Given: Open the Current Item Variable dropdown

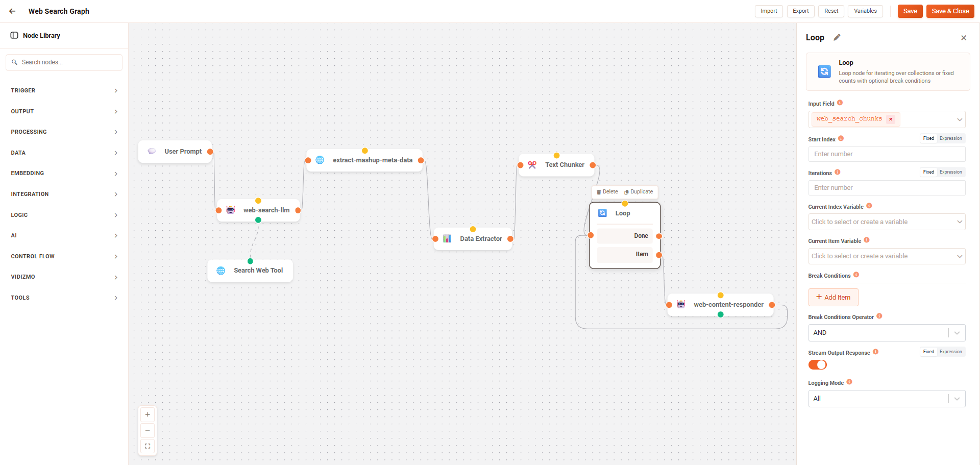Looking at the screenshot, I should tap(887, 256).
